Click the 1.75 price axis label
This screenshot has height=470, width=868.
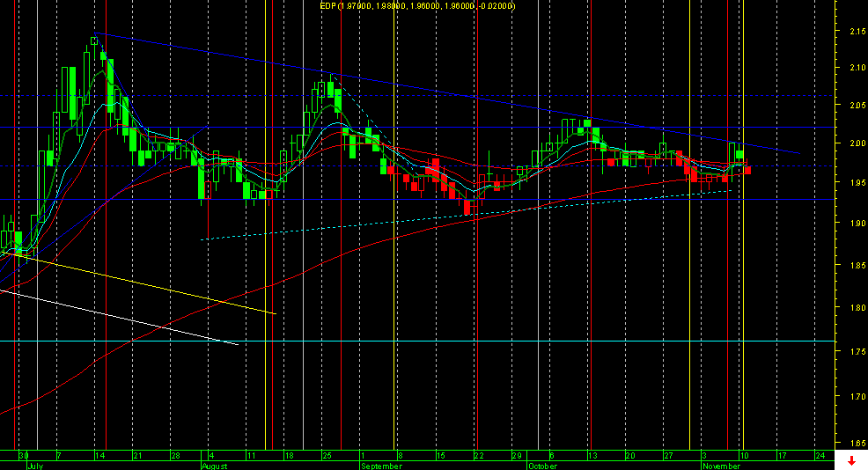pyautogui.click(x=857, y=351)
